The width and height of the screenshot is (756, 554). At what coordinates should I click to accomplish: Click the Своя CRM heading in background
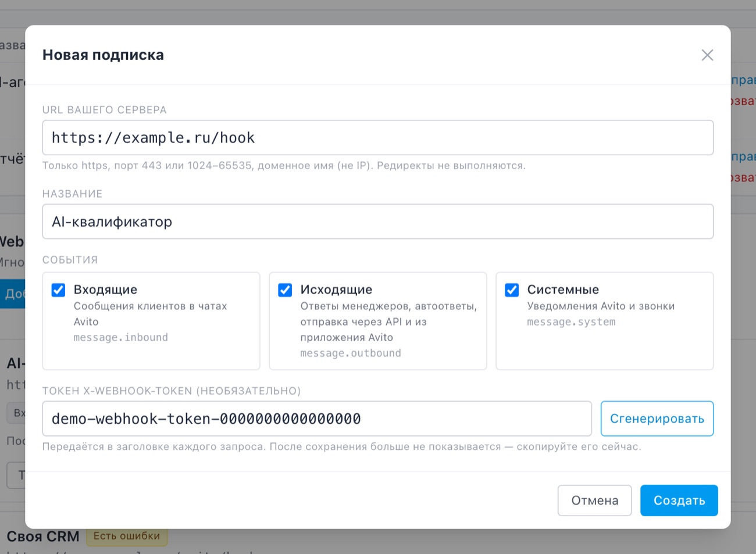(43, 537)
